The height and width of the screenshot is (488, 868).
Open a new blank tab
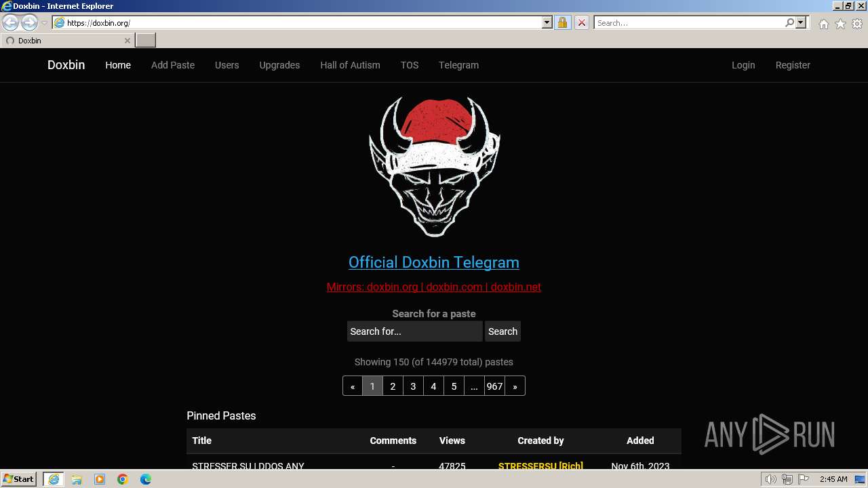[x=146, y=41]
